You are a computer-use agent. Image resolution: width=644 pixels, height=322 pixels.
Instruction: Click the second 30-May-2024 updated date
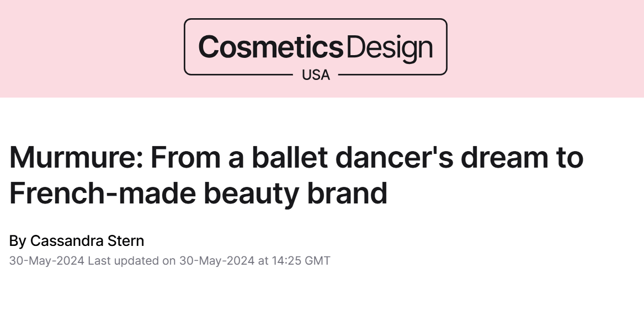[x=216, y=261]
